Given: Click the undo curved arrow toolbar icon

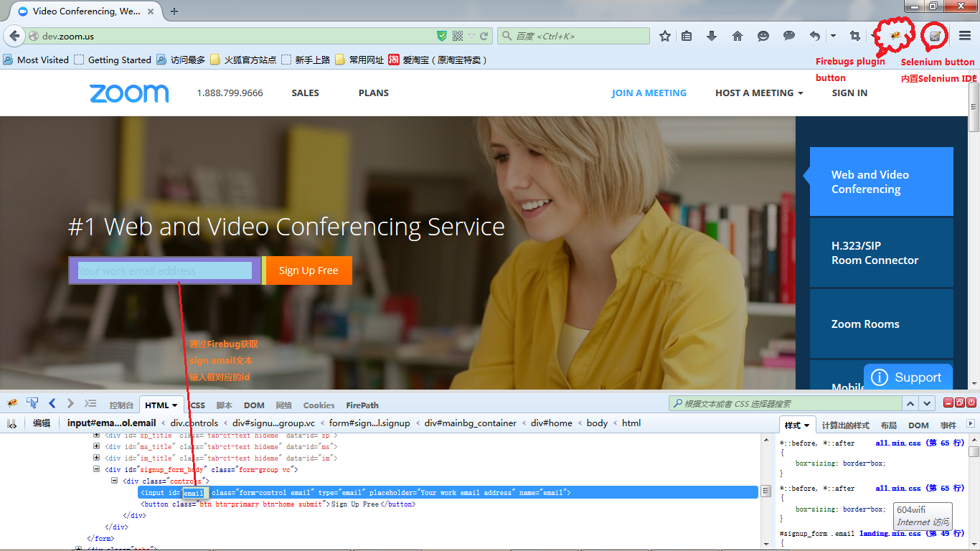Looking at the screenshot, I should [x=815, y=36].
